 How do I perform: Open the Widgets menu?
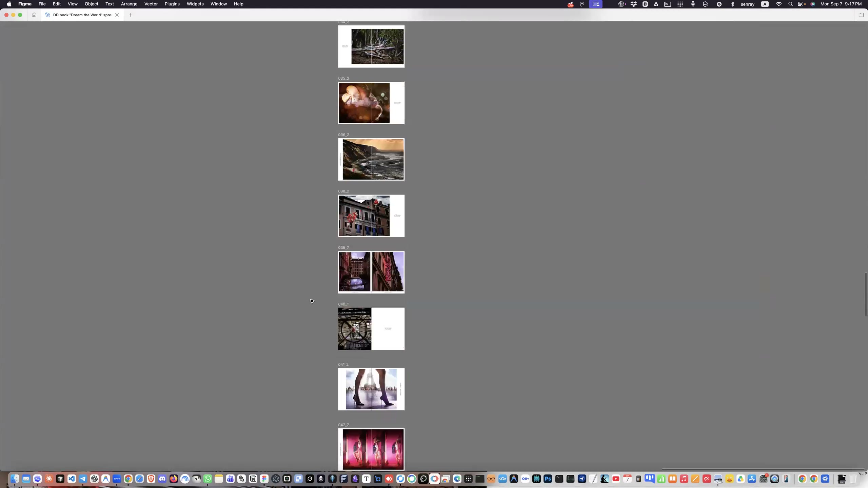click(195, 4)
